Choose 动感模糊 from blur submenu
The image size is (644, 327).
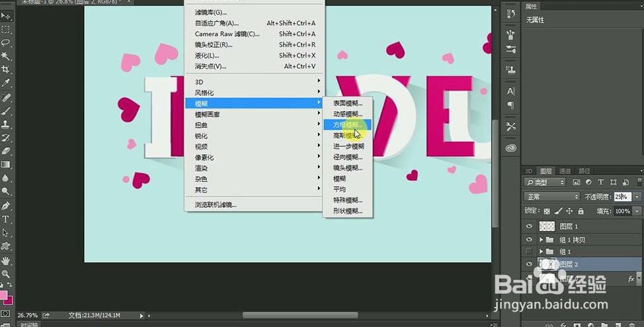(x=348, y=114)
